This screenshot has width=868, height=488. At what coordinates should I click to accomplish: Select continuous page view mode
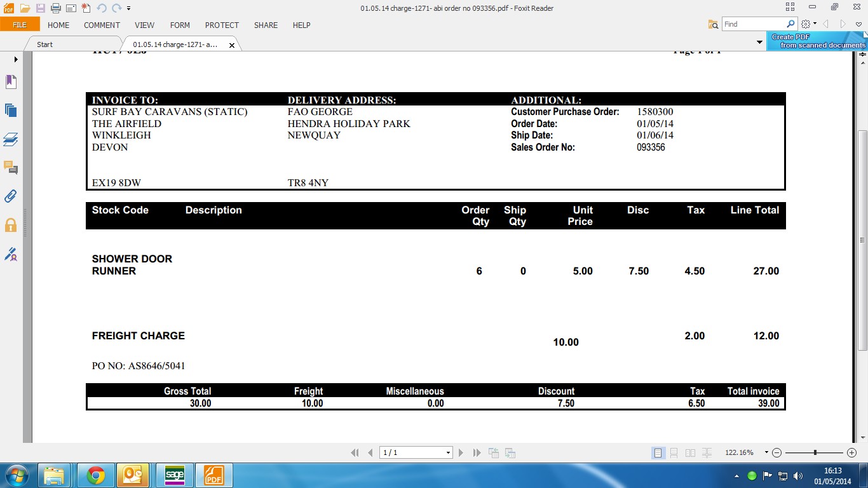(674, 453)
